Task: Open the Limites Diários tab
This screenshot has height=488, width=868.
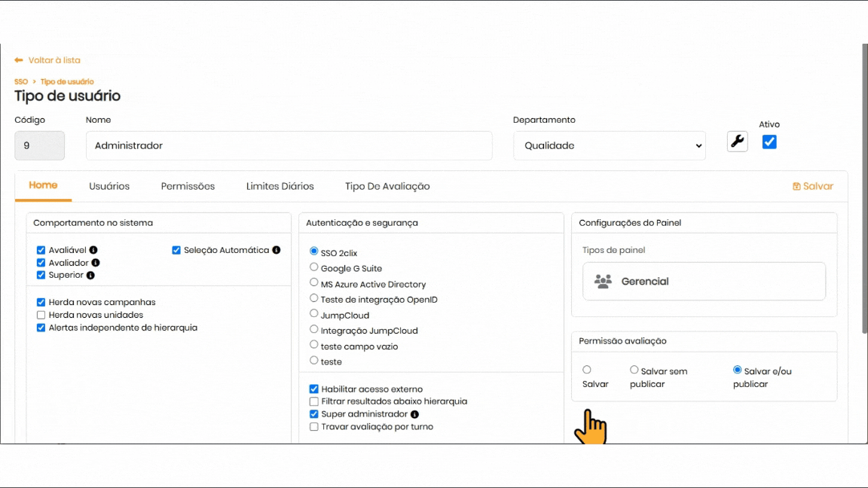Action: 280,186
